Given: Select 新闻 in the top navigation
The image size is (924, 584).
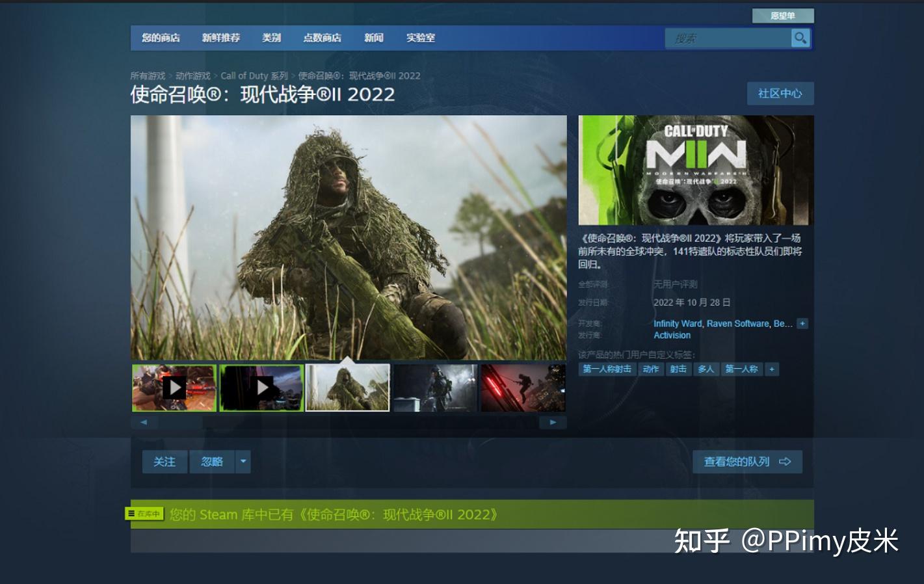Looking at the screenshot, I should [x=375, y=38].
